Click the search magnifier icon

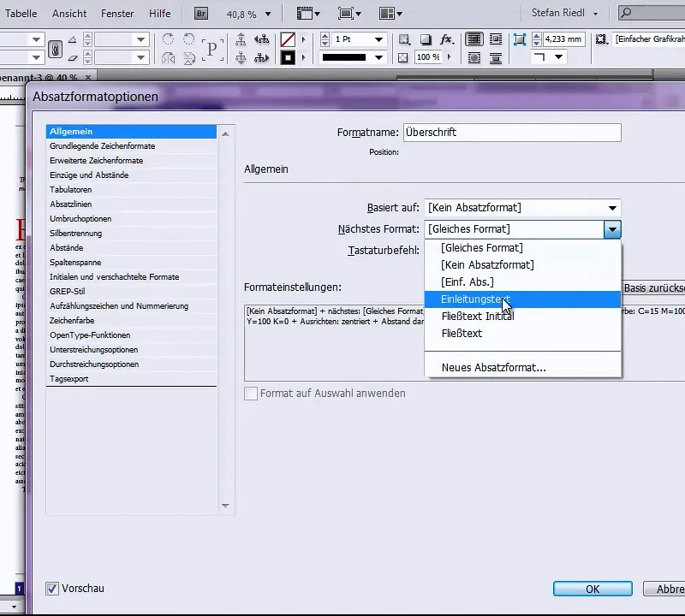[x=626, y=13]
